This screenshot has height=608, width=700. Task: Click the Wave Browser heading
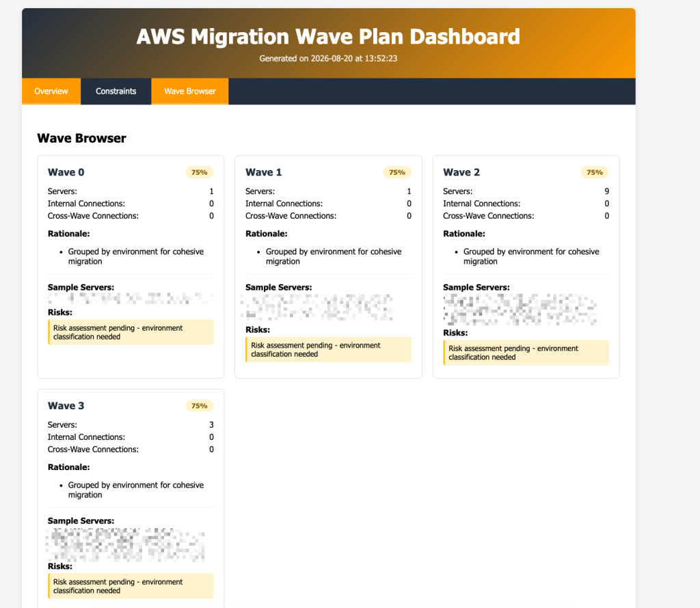82,138
